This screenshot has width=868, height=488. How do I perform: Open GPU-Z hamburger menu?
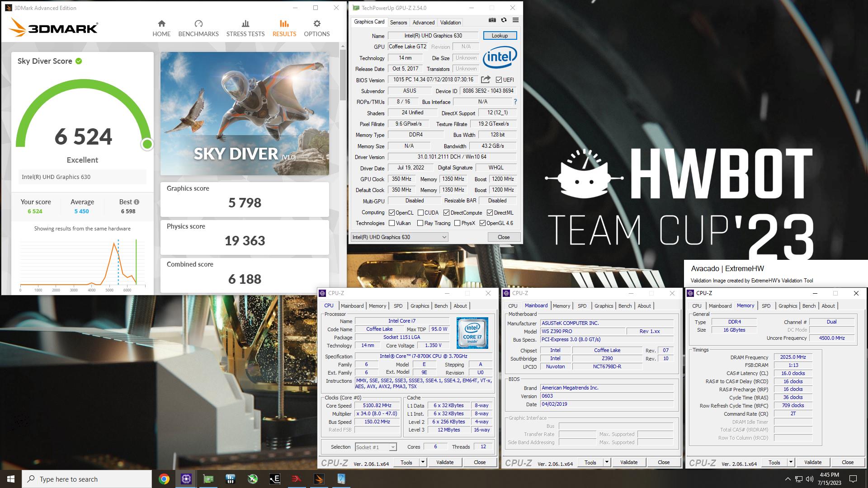(515, 20)
